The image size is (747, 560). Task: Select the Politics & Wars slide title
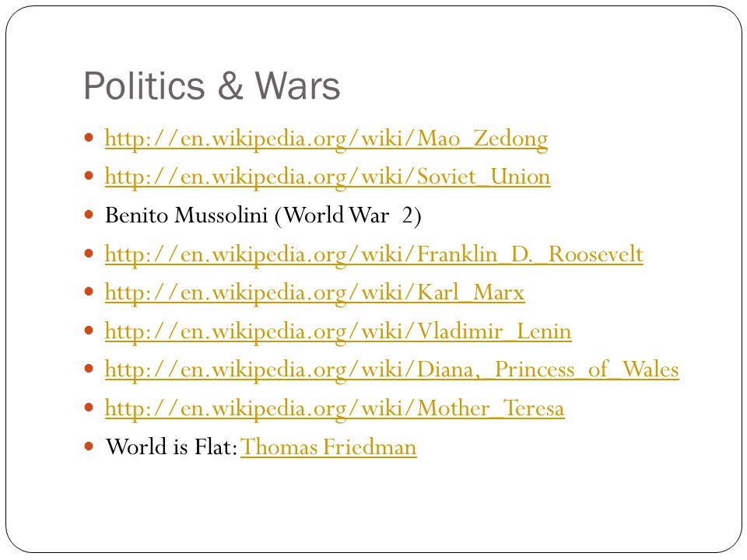coord(212,86)
